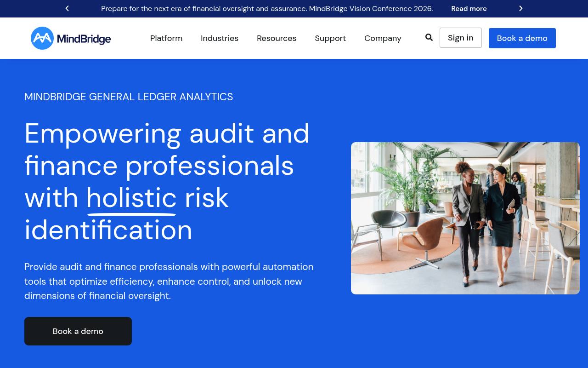Open the search magnifier icon
This screenshot has width=588, height=368.
tap(429, 38)
